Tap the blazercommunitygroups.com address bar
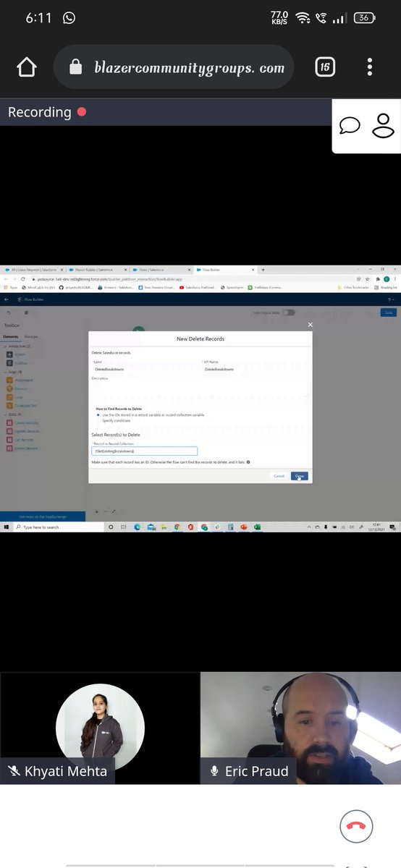 174,67
